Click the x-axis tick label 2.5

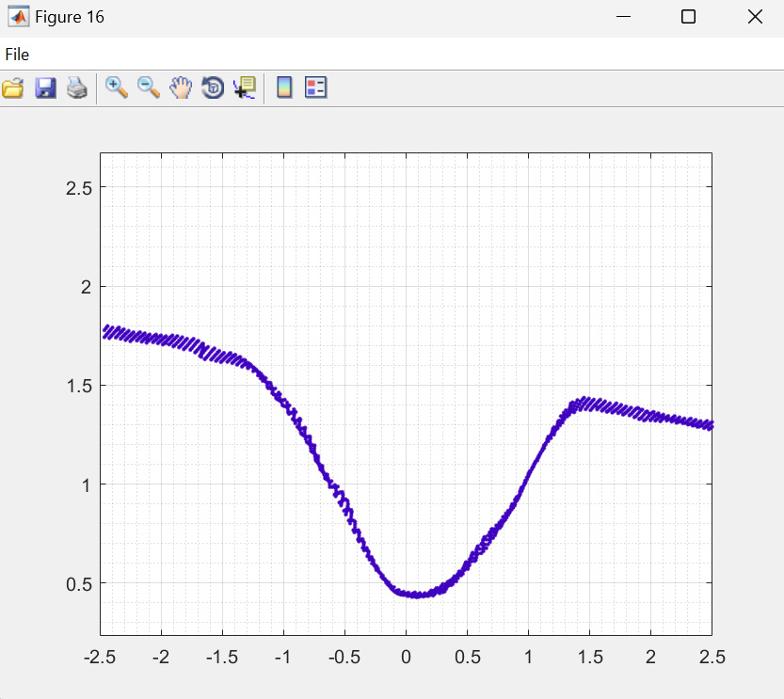pyautogui.click(x=712, y=657)
